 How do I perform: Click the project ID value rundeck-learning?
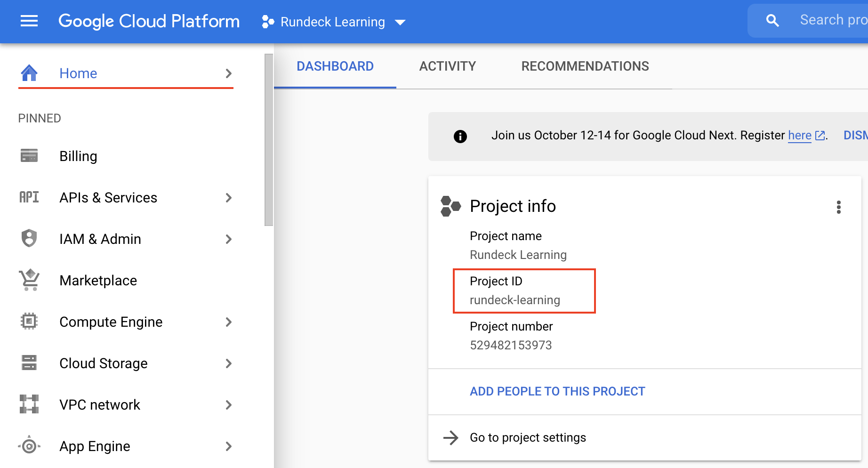coord(515,300)
